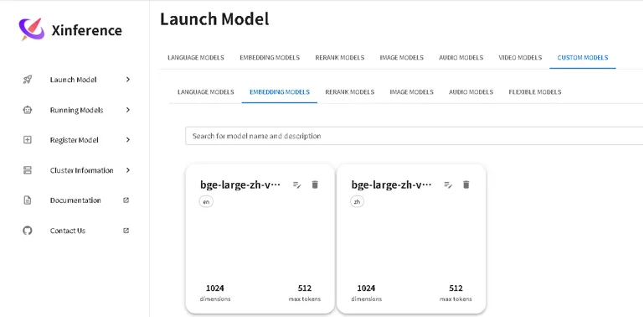The image size is (644, 317).
Task: Open the Flexible Models sub-tab
Action: click(x=535, y=92)
